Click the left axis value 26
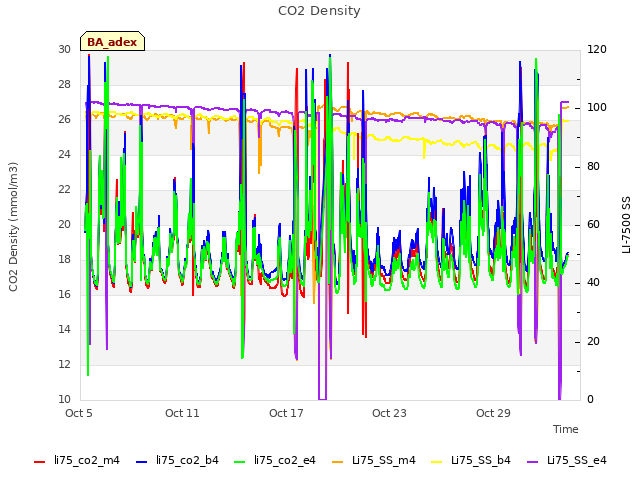The image size is (640, 480). [x=64, y=120]
